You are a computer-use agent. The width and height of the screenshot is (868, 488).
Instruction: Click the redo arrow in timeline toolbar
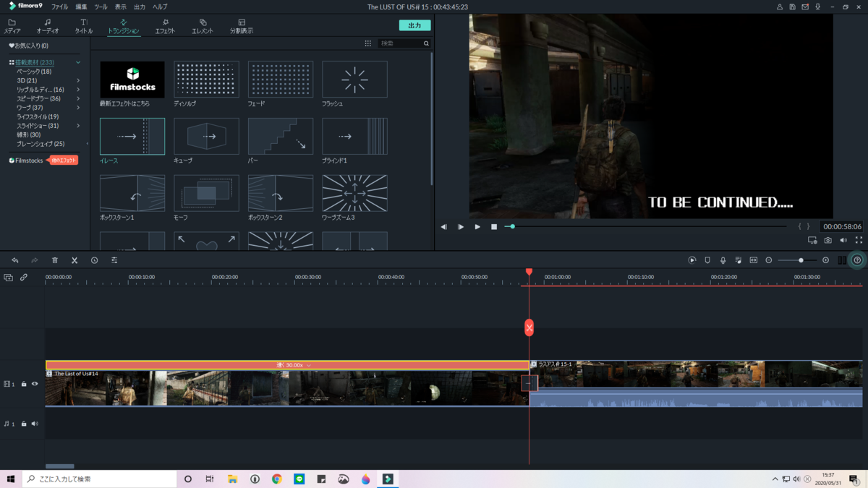(34, 260)
